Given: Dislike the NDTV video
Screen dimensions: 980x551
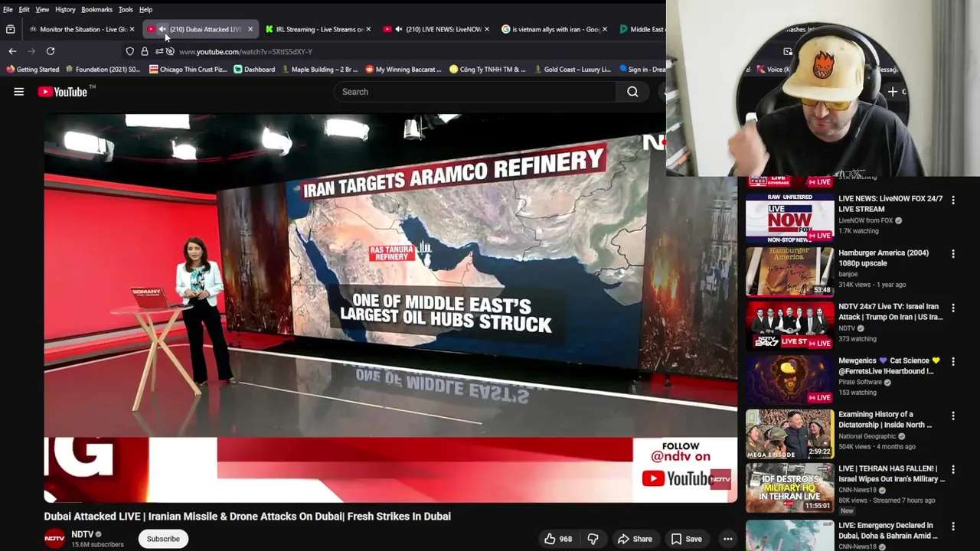Looking at the screenshot, I should click(x=593, y=539).
